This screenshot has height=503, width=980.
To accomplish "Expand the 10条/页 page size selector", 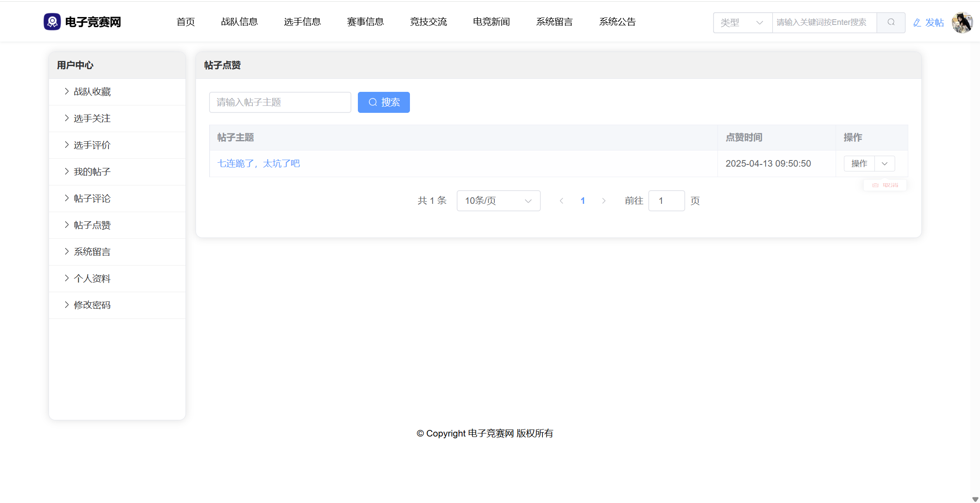I will (x=498, y=201).
